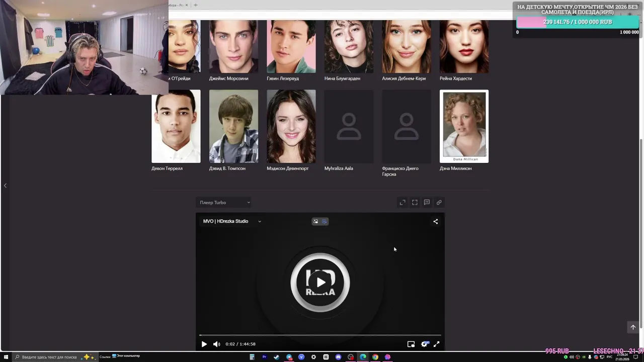
Task: Open Windows Settings gear in taskbar
Action: click(313, 357)
